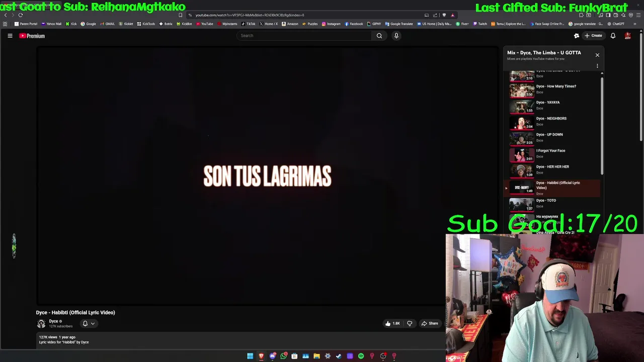Open the Amazon bookmark
This screenshot has height=362, width=644.
pyautogui.click(x=290, y=24)
